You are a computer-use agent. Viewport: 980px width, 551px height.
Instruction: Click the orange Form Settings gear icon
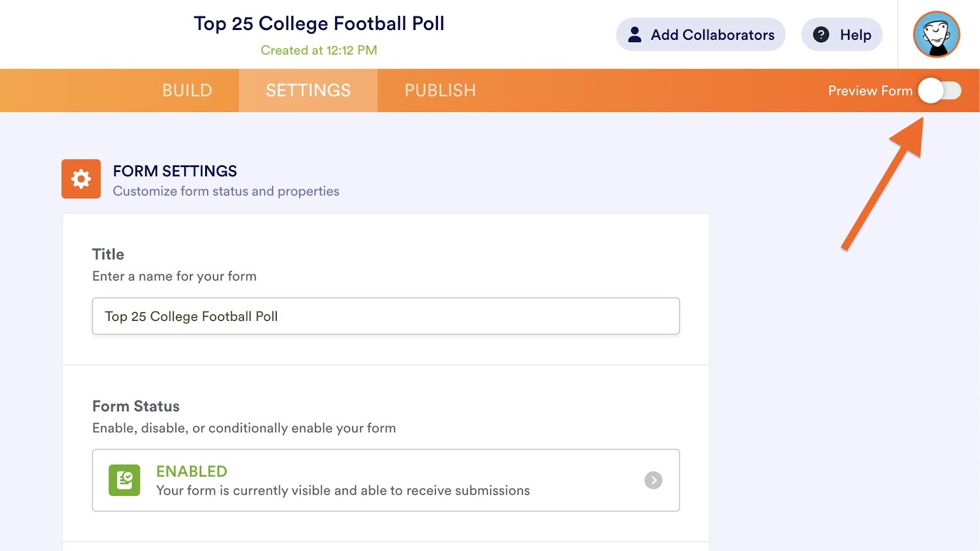(x=81, y=179)
